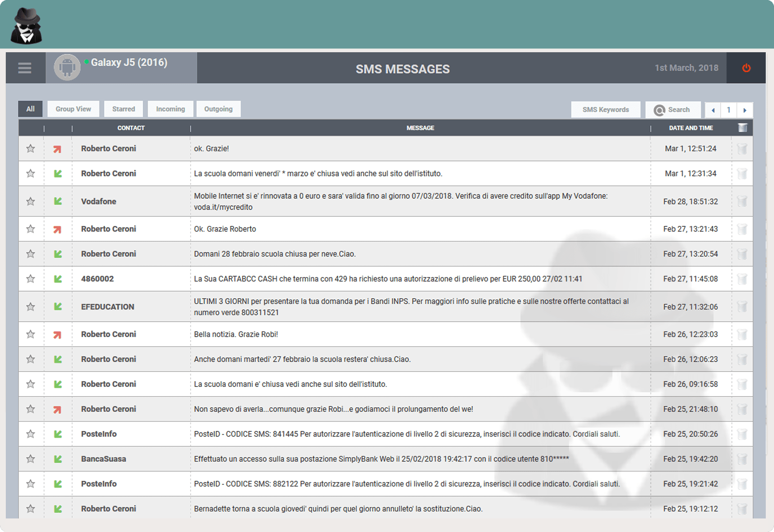Click the page number 1 field
This screenshot has height=532, width=774.
pos(729,110)
